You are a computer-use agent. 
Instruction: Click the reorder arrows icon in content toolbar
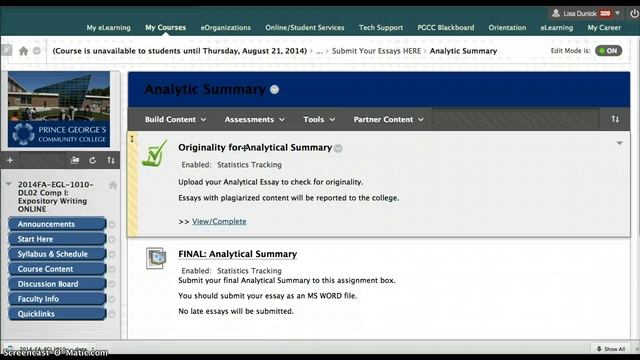615,119
